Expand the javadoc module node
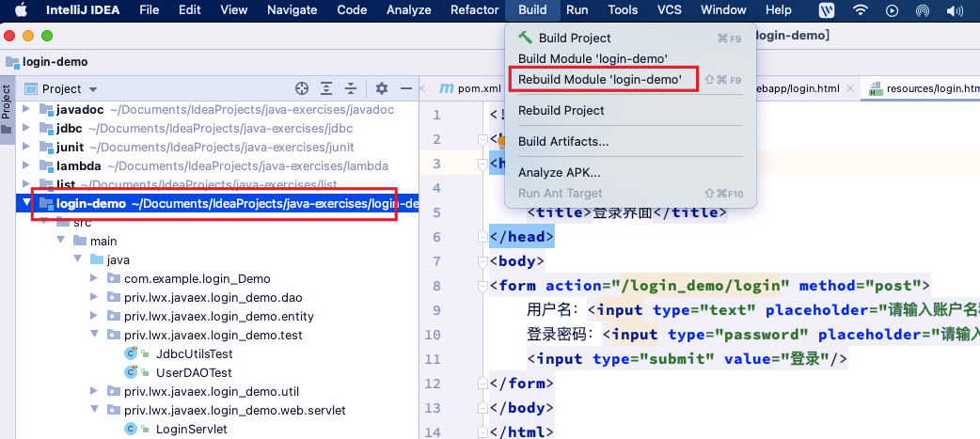Viewport: 980px width, 439px height. point(26,109)
